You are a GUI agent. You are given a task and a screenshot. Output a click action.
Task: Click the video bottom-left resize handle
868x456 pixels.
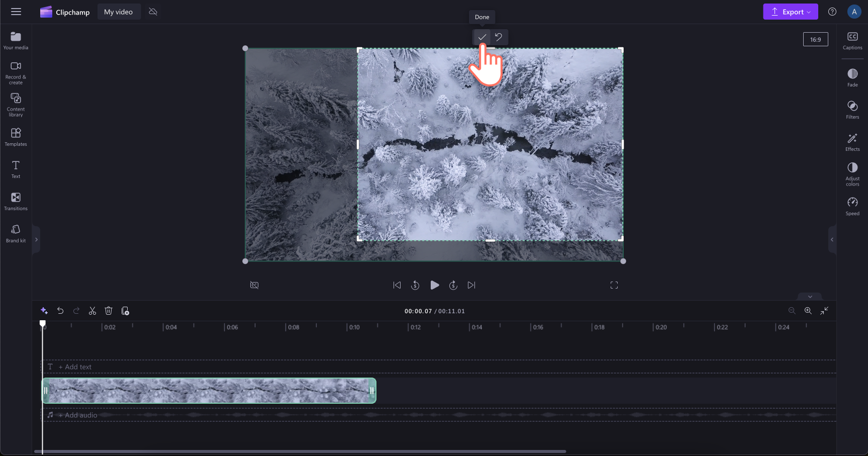point(245,261)
